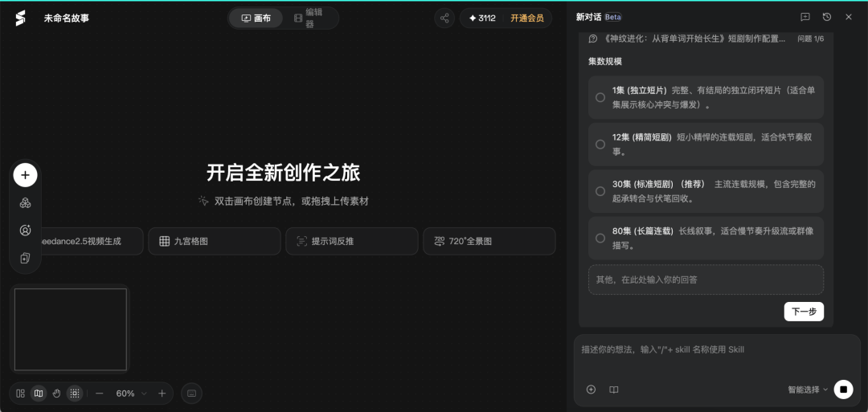Image resolution: width=868 pixels, height=412 pixels.
Task: Toggle the layout panels icon in bottom toolbar
Action: (20, 394)
